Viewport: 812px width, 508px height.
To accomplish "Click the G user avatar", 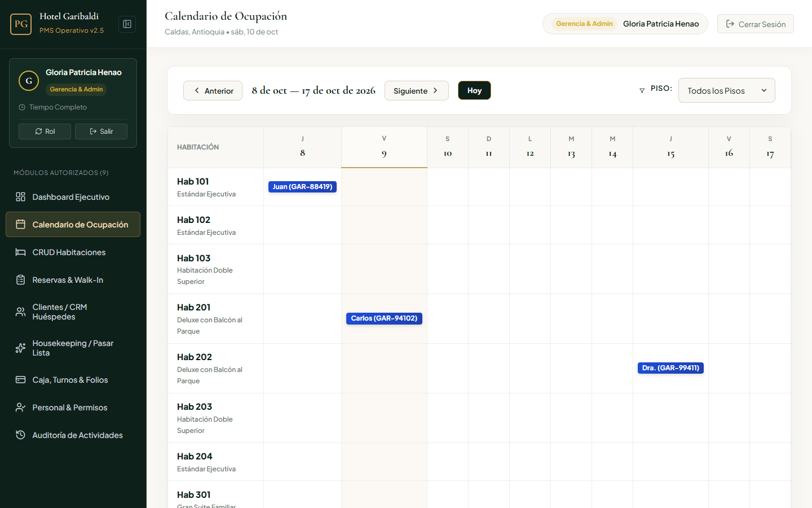I will 29,81.
